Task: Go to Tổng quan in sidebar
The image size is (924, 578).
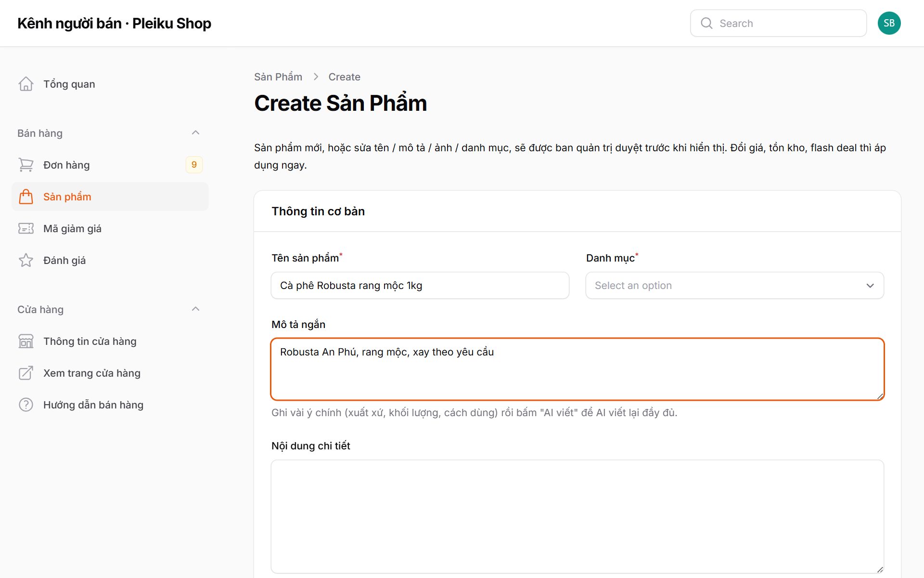Action: point(110,84)
